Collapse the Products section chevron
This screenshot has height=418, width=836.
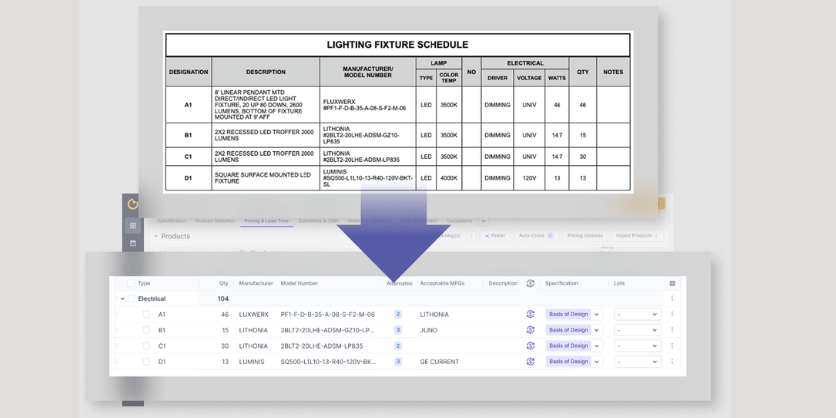[156, 236]
